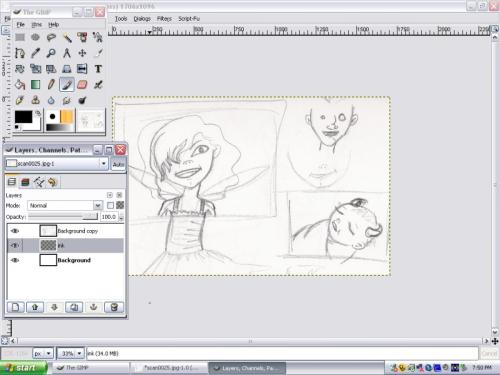Select the Ink pen tool
Screen dimensions: 500x375
coord(20,100)
